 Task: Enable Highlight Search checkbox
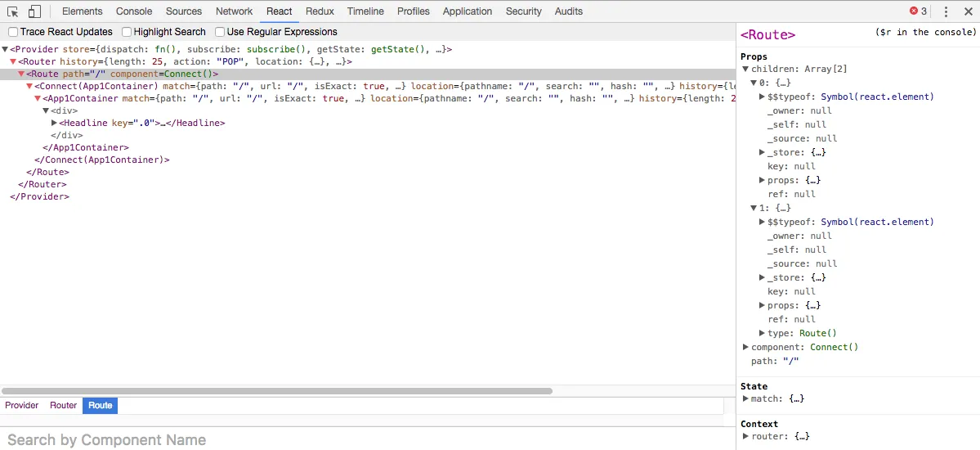tap(127, 32)
